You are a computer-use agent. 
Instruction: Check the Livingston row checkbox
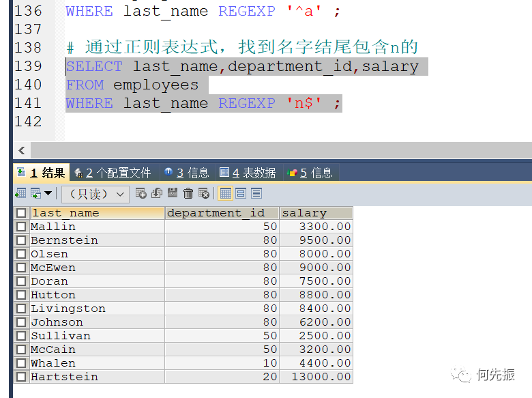point(21,309)
